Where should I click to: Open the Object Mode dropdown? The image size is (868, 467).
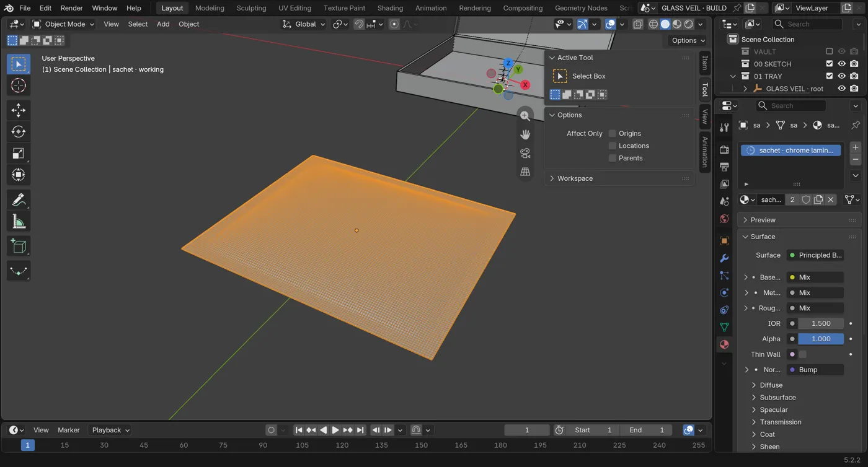coord(63,24)
